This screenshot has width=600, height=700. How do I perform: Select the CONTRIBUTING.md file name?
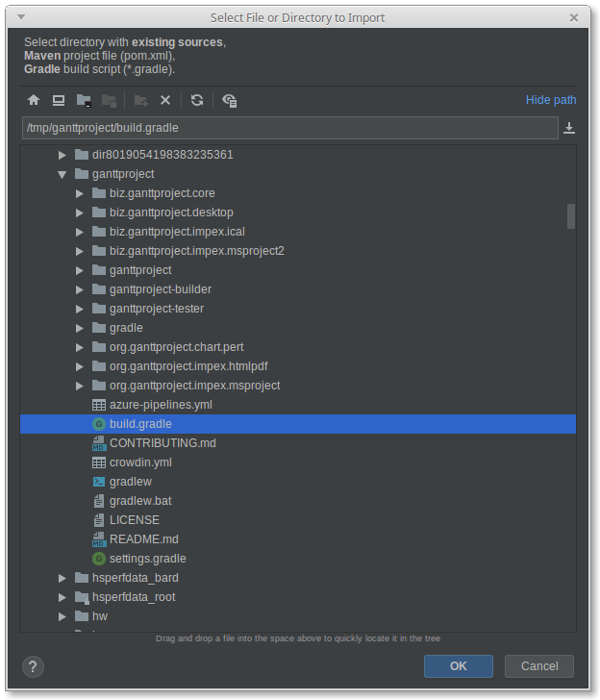162,443
